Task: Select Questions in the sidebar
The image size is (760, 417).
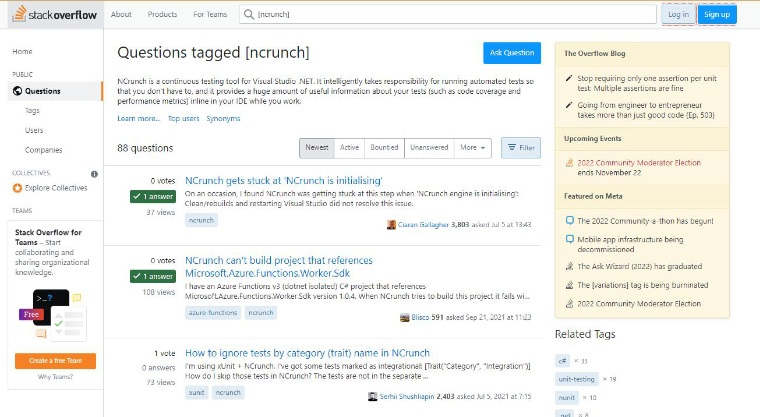Action: coord(55,91)
